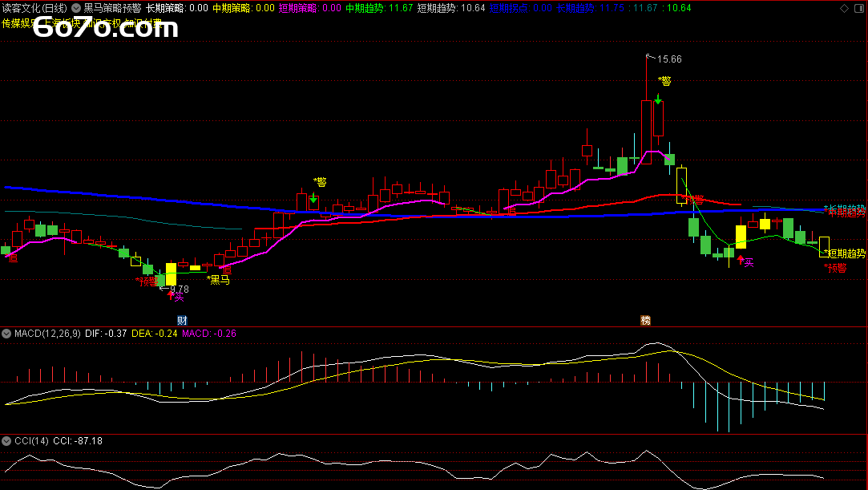Click the green down arrow under the 15.66 peak warning
Screen dimensions: 868x490
658,99
